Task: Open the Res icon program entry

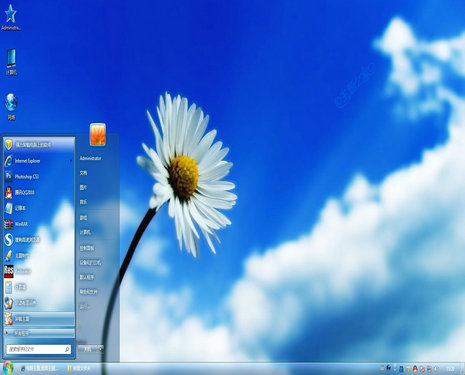Action: click(x=38, y=271)
